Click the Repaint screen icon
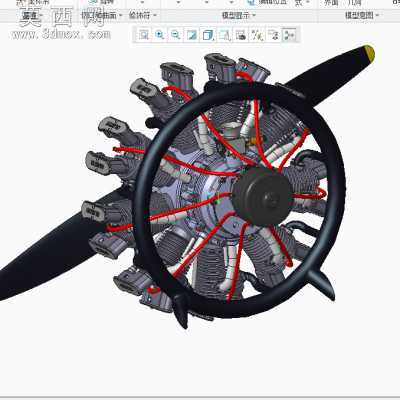 [x=192, y=35]
